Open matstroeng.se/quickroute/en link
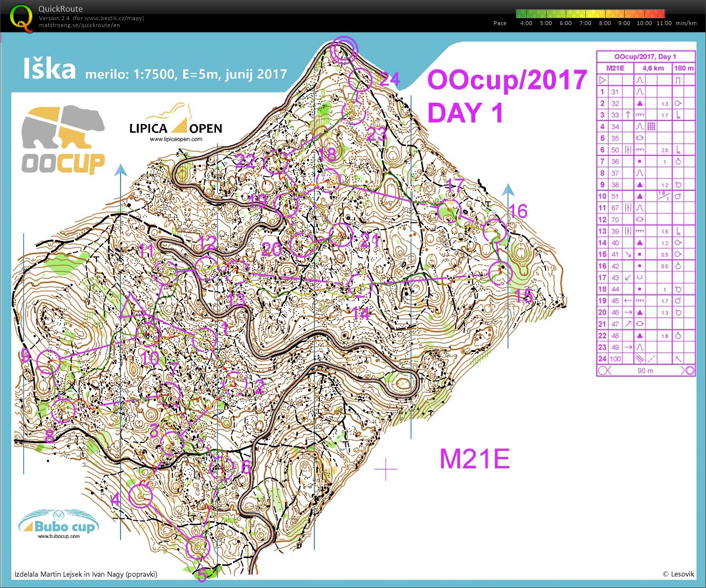706x588 pixels. (79, 25)
